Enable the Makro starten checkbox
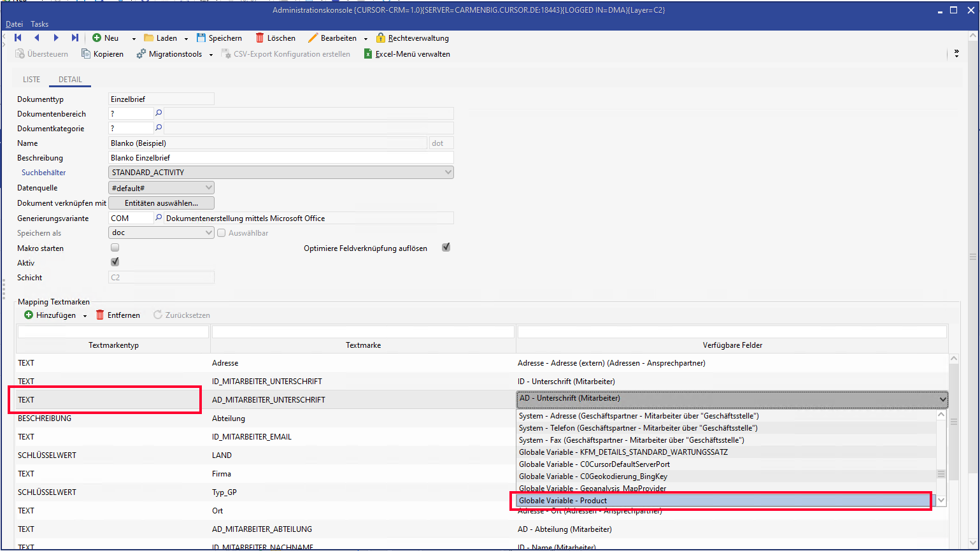The image size is (980, 551). click(115, 248)
